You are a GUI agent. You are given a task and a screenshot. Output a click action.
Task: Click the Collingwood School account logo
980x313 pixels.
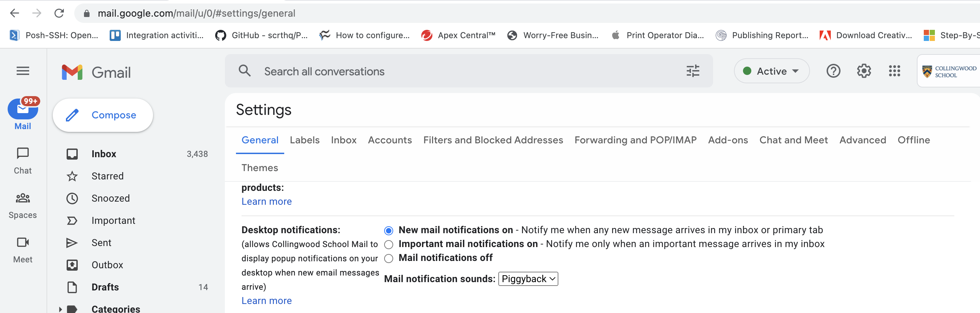click(949, 71)
